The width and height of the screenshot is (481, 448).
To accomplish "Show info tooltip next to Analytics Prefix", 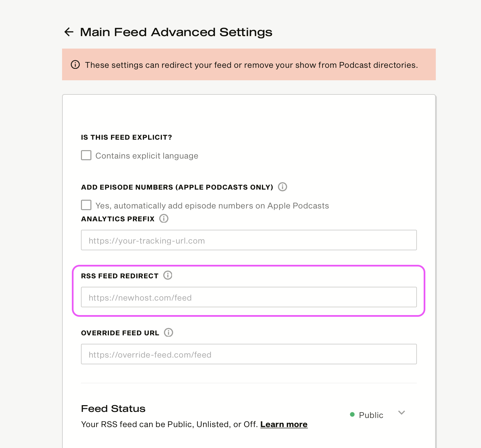I will point(164,219).
